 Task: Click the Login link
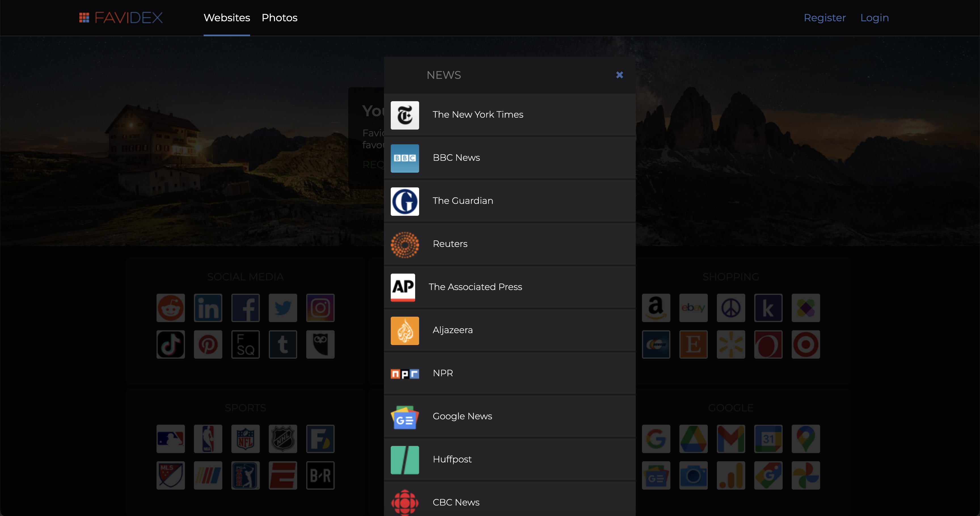[x=874, y=18]
